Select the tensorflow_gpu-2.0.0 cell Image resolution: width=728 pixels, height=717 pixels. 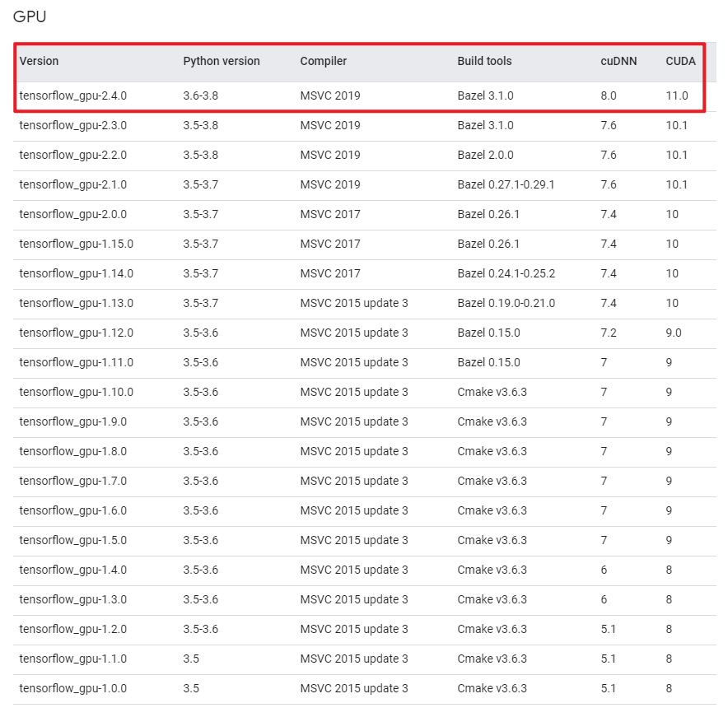(73, 214)
